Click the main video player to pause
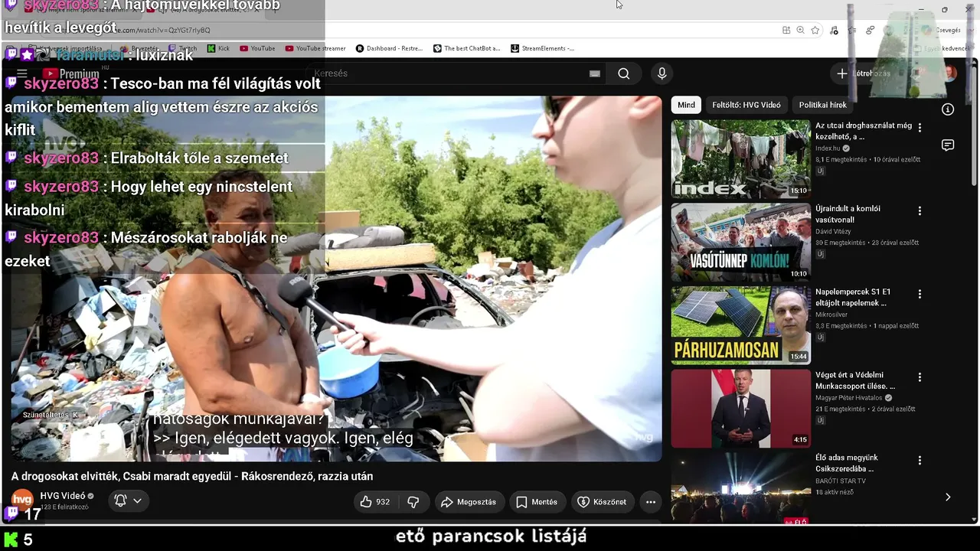This screenshot has width=980, height=551. click(x=336, y=279)
